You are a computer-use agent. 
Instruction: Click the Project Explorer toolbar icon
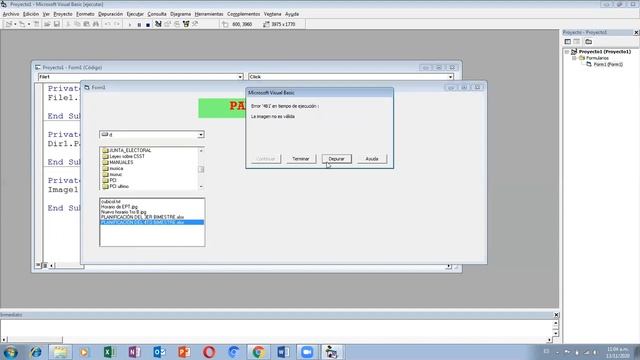pyautogui.click(x=158, y=24)
